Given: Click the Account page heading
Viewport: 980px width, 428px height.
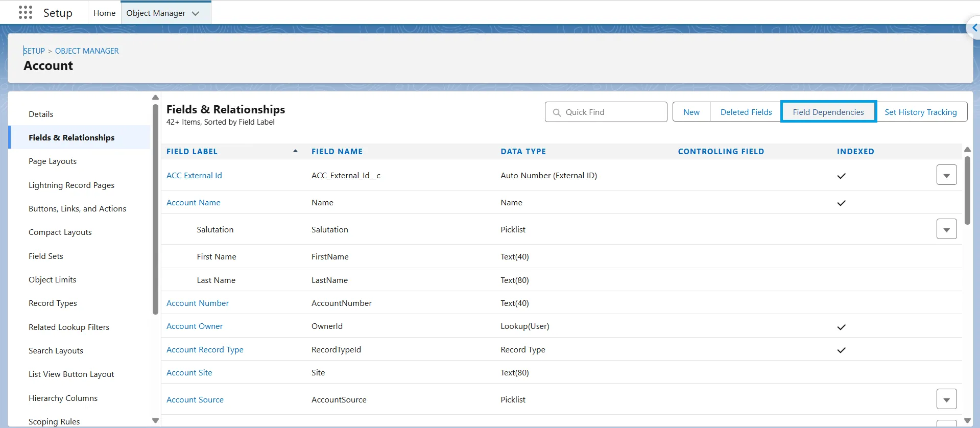Looking at the screenshot, I should (49, 65).
